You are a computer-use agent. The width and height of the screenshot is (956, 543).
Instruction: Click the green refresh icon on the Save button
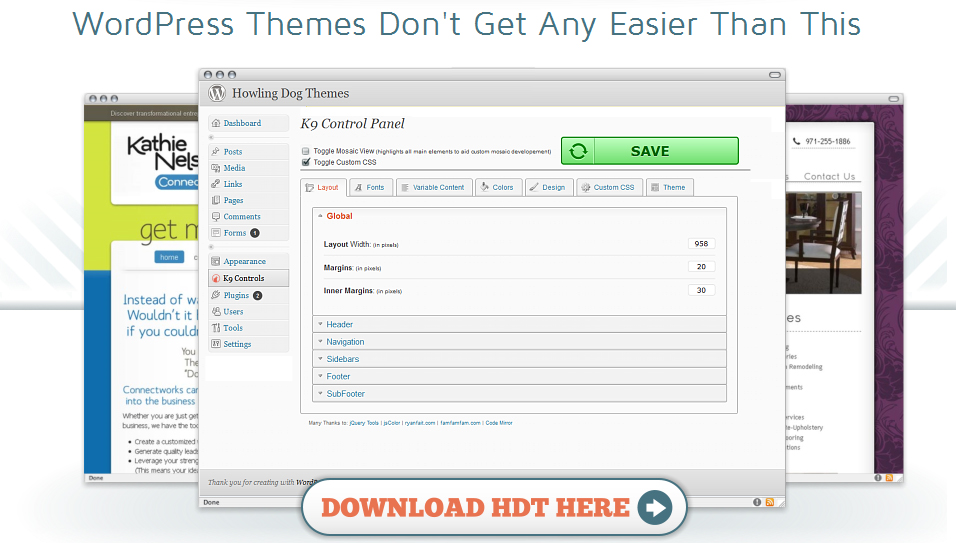tap(578, 151)
